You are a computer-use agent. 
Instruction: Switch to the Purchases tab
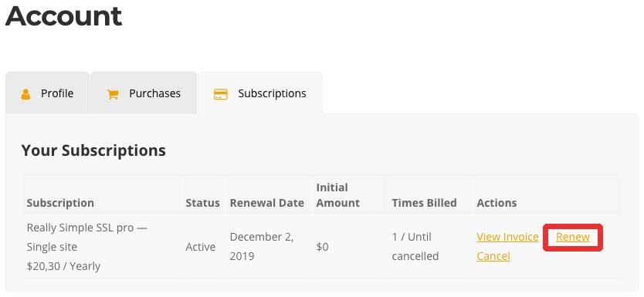coord(144,93)
